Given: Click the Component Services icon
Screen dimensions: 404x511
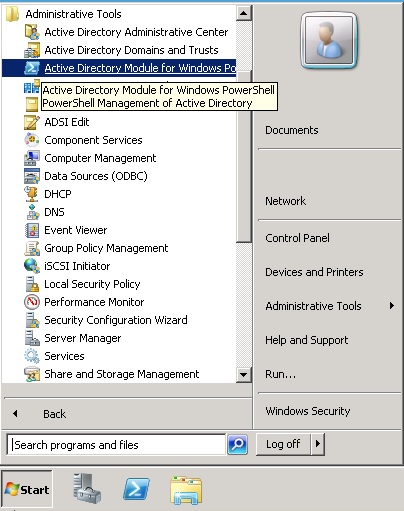Looking at the screenshot, I should pyautogui.click(x=32, y=140).
